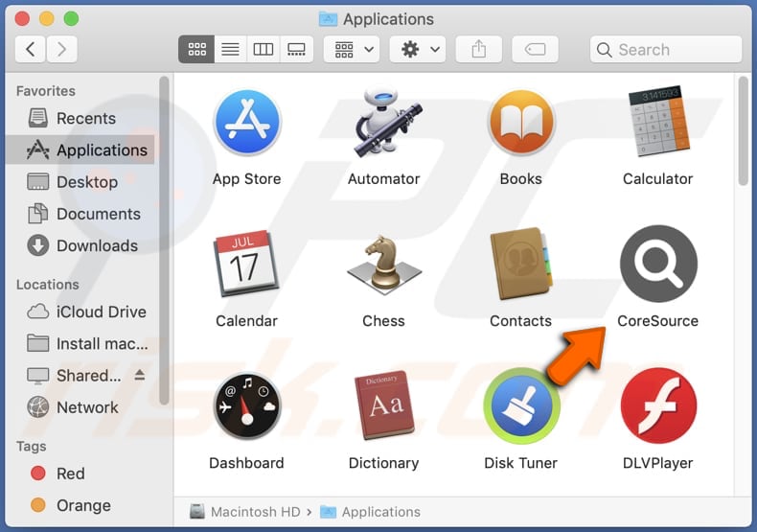Select the Calculator app icon
757x532 pixels.
click(x=658, y=122)
